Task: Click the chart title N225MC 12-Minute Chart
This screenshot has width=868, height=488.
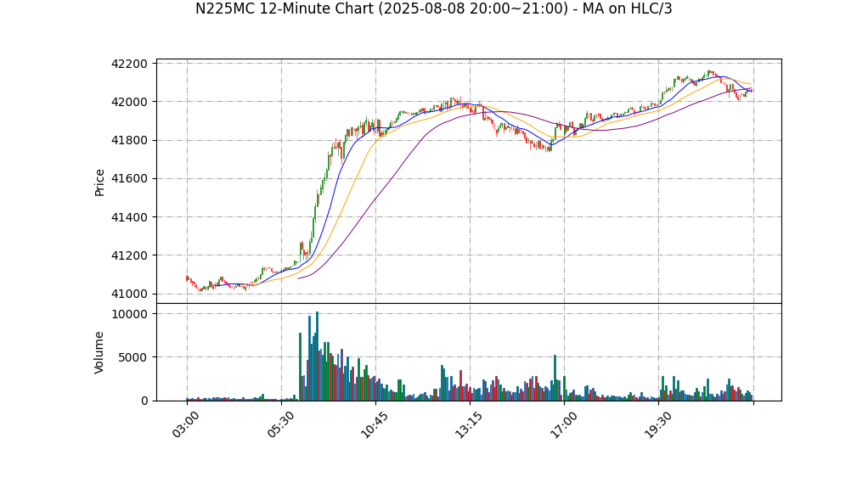Action: tap(433, 8)
